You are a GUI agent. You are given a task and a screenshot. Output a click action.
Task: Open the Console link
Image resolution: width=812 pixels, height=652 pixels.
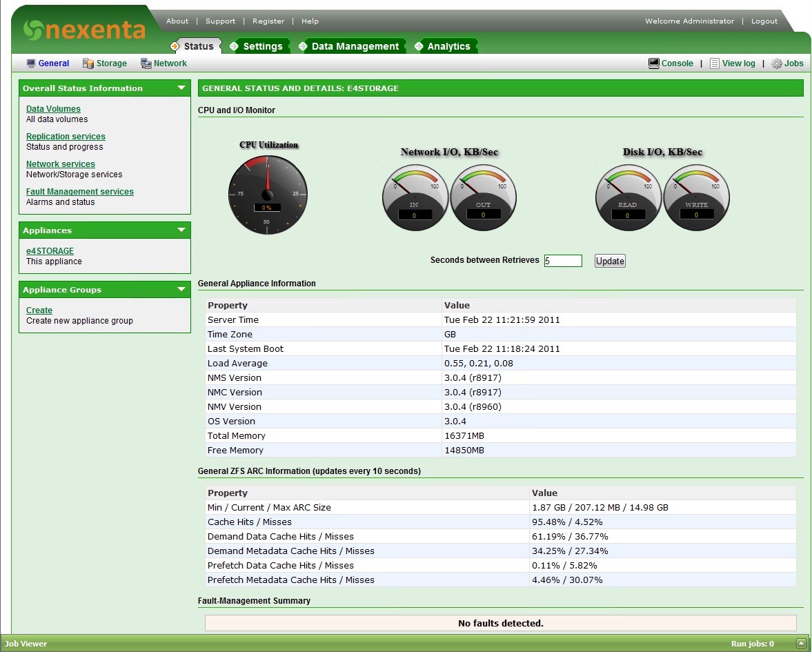click(677, 63)
